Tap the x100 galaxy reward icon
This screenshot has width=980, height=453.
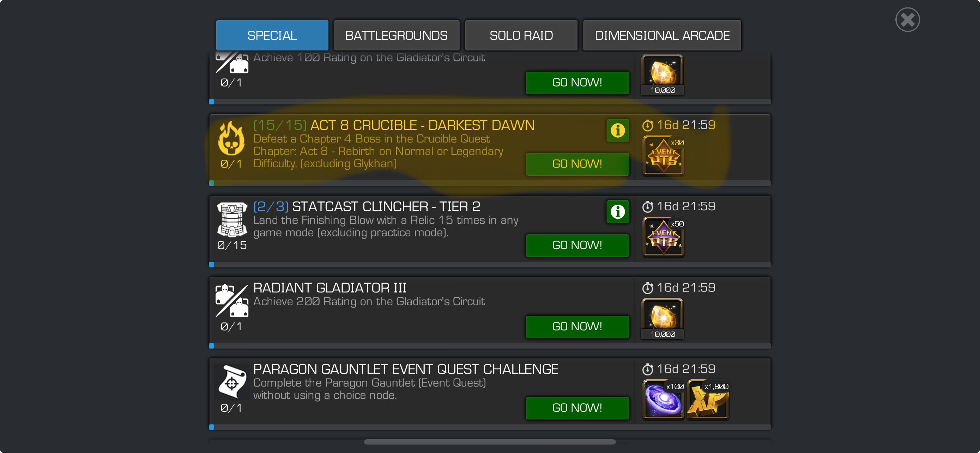click(663, 400)
